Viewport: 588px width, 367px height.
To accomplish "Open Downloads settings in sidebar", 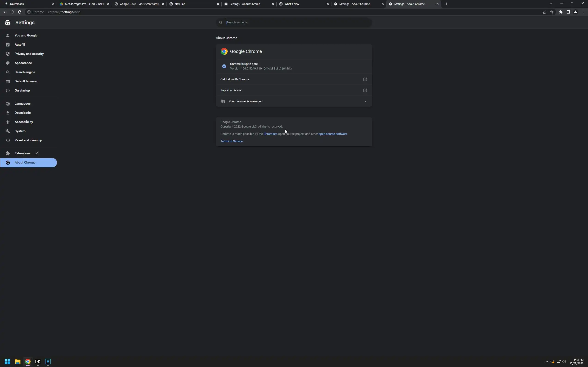I will 22,113.
